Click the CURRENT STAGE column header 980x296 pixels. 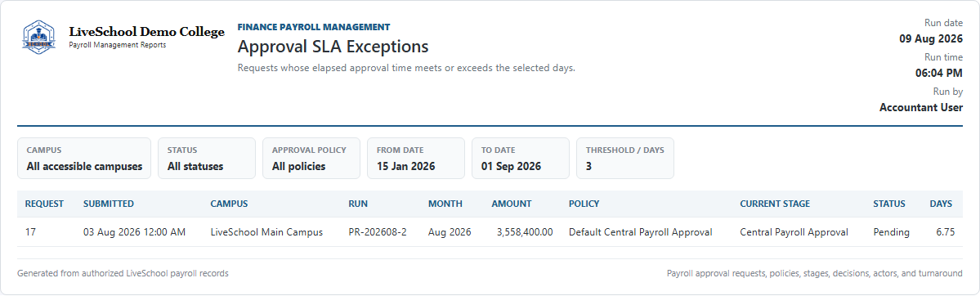[x=775, y=204]
